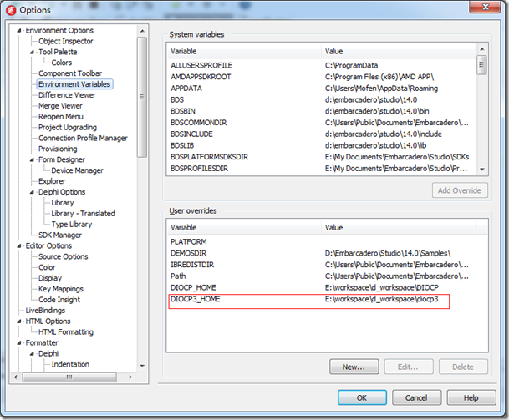Screen dimensions: 509x420
Task: Collapse the Editor Options tree node
Action: pos(19,245)
